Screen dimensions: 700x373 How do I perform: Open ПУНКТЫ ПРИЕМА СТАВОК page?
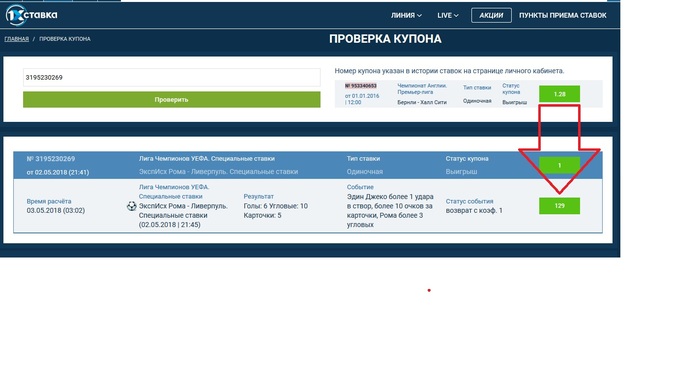point(562,15)
